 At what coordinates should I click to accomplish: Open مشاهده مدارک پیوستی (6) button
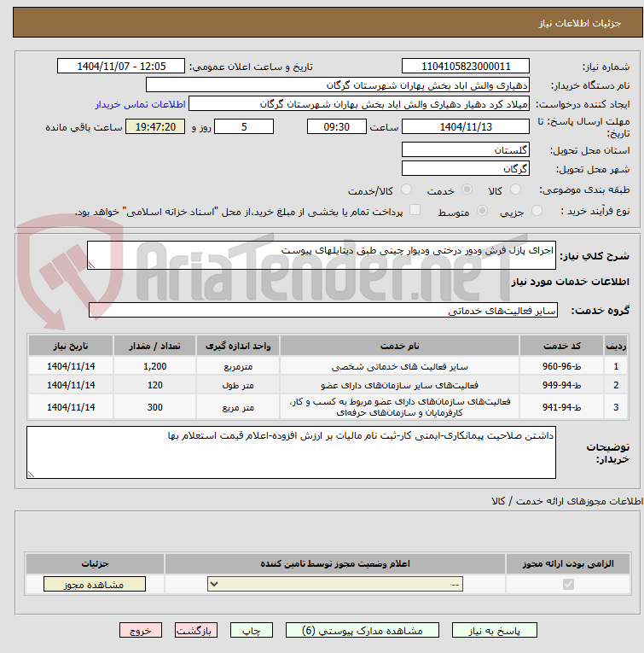pyautogui.click(x=362, y=631)
